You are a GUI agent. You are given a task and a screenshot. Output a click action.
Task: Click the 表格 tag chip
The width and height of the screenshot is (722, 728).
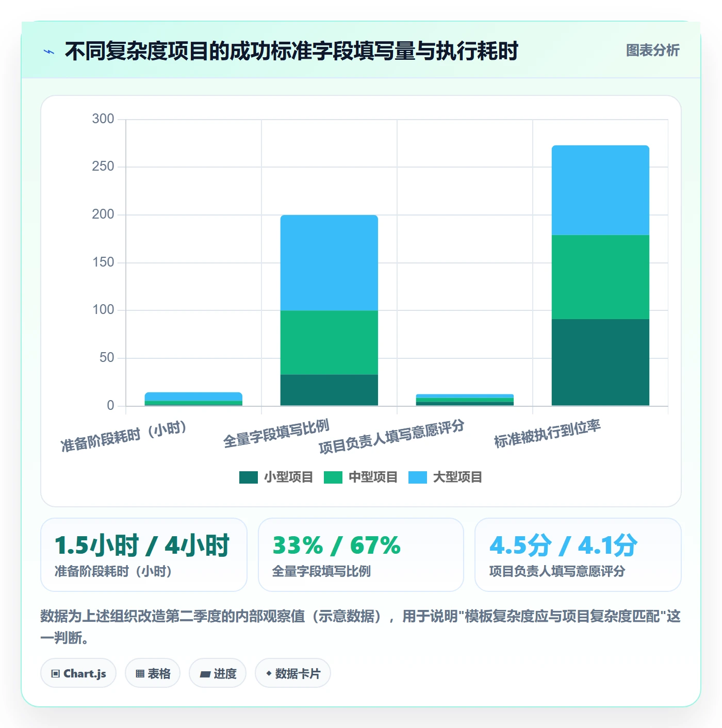[x=153, y=673]
